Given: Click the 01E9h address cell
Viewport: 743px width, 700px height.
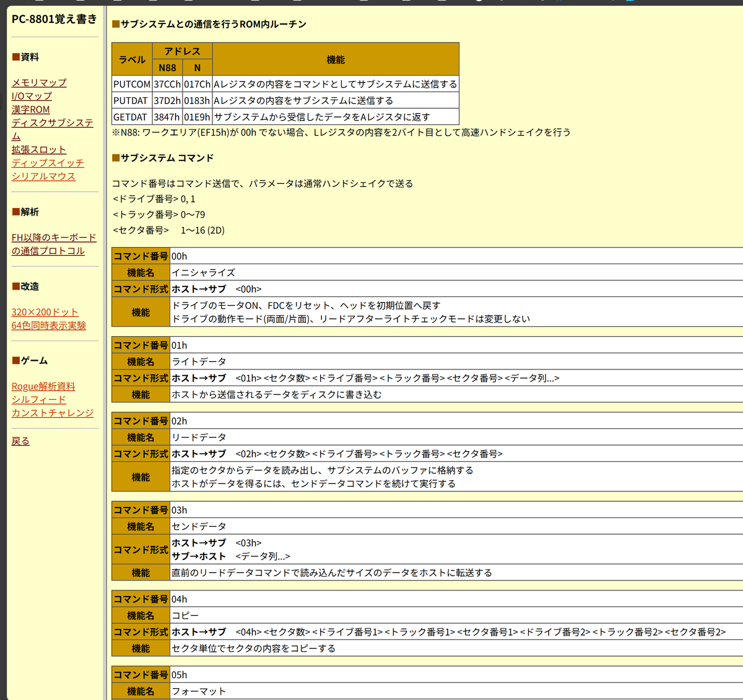Looking at the screenshot, I should point(197,116).
